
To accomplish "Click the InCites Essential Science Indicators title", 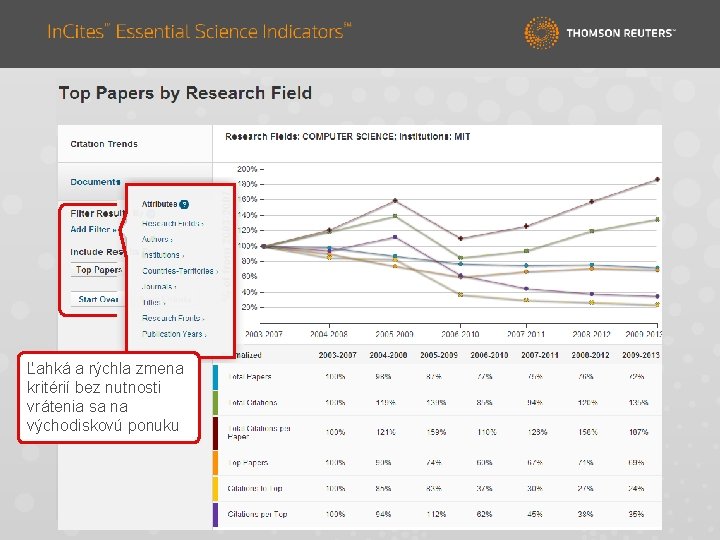I will [x=199, y=31].
